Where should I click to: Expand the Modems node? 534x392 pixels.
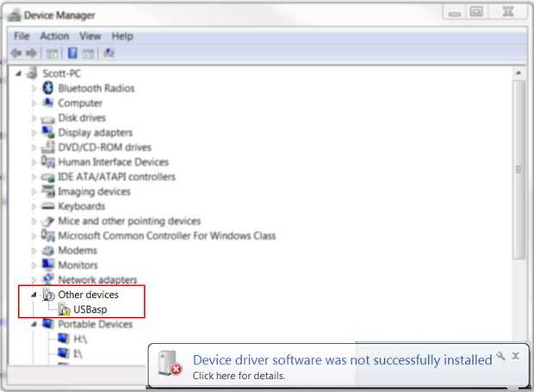pyautogui.click(x=34, y=251)
